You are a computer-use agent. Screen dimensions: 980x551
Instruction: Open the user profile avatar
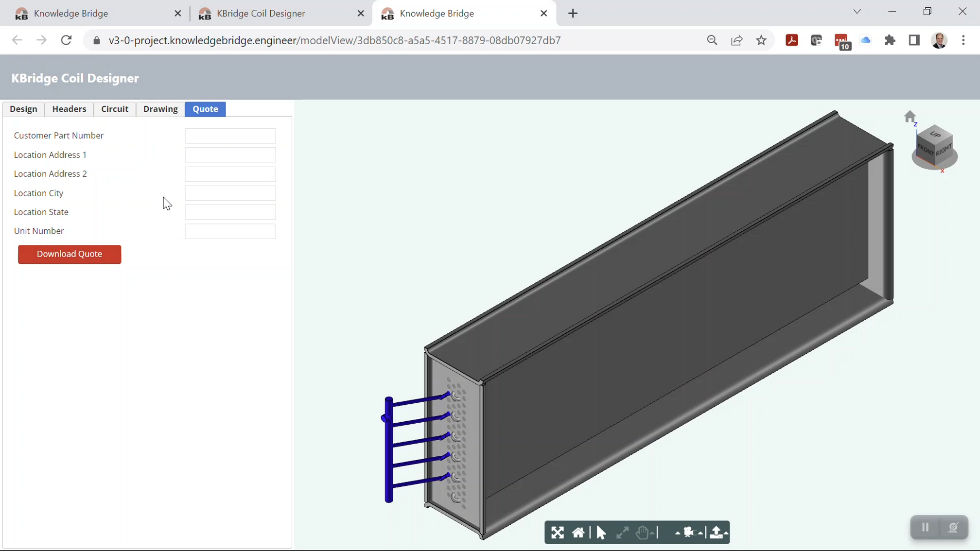(939, 40)
